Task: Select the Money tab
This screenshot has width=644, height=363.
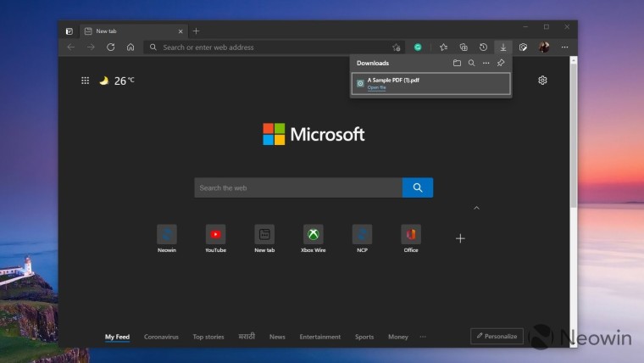Action: (x=398, y=337)
